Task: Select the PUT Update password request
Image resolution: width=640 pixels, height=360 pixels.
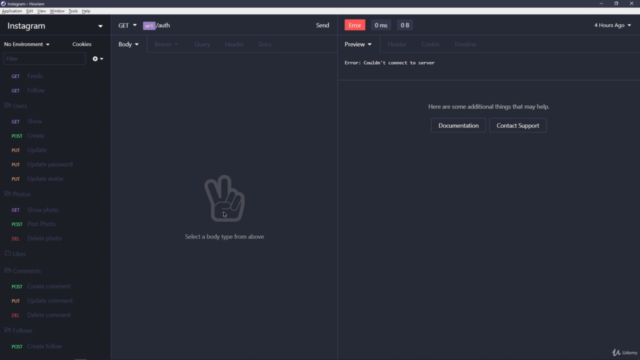Action: pos(55,164)
